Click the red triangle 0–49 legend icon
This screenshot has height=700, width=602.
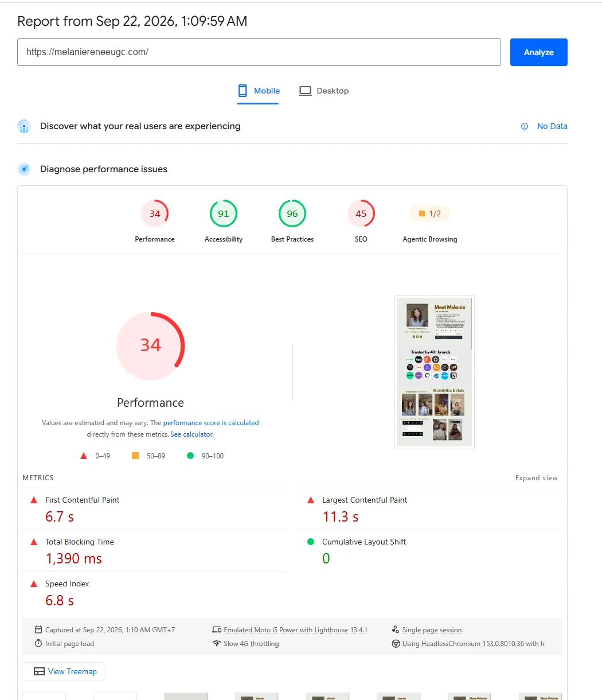point(84,456)
